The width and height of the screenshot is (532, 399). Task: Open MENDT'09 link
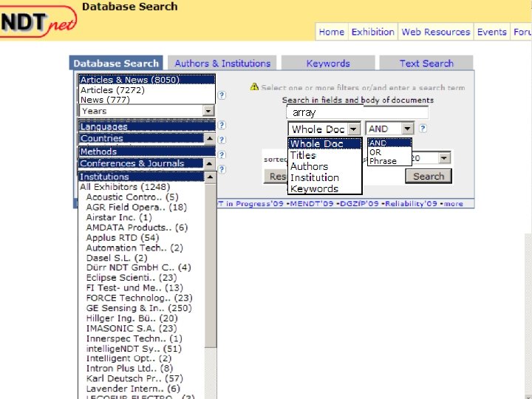(x=312, y=204)
